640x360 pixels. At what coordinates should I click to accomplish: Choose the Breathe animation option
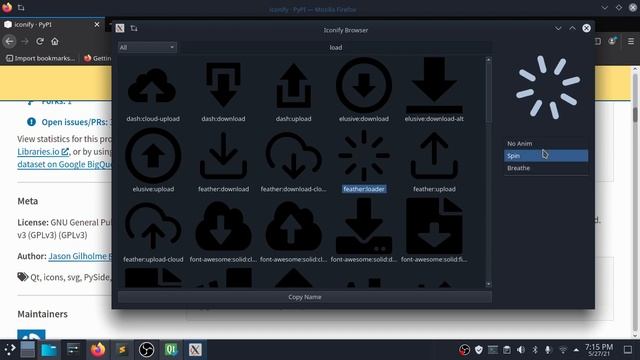coord(546,168)
